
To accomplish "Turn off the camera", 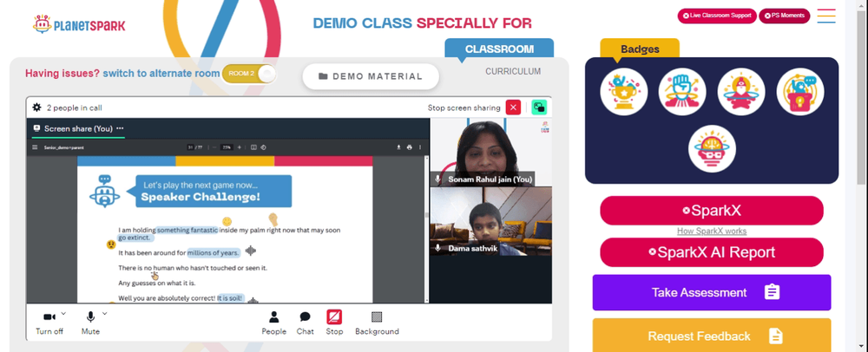I will pos(49,323).
